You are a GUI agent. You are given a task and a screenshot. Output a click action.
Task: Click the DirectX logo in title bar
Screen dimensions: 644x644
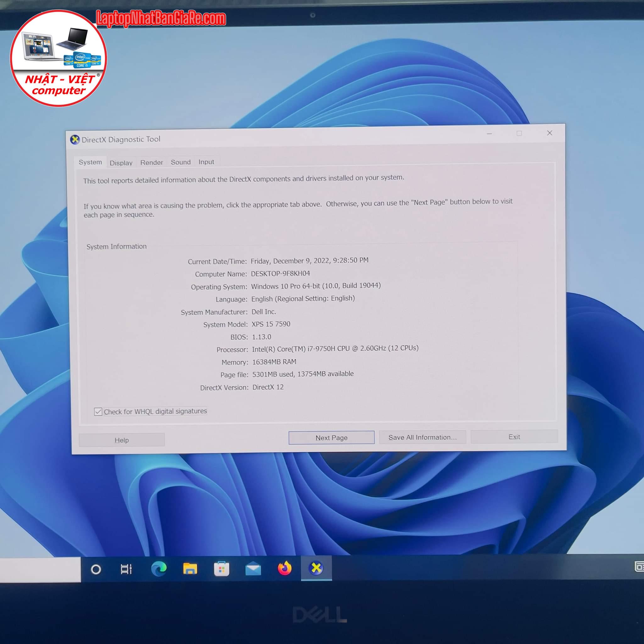[75, 140]
